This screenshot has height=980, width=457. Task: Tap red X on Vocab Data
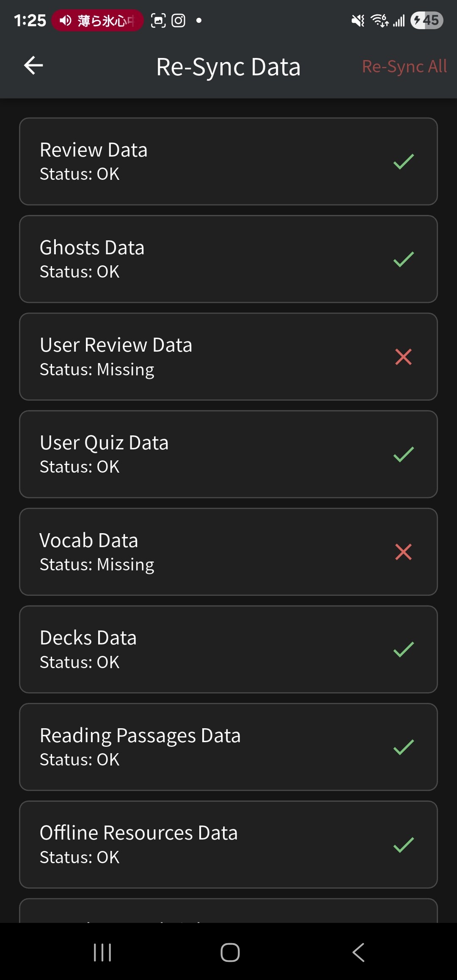[403, 552]
